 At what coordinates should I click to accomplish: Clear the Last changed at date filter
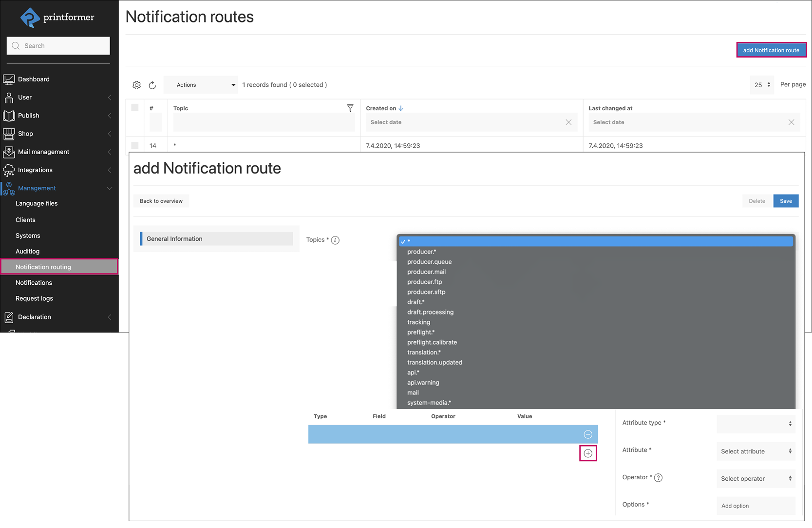(x=791, y=122)
